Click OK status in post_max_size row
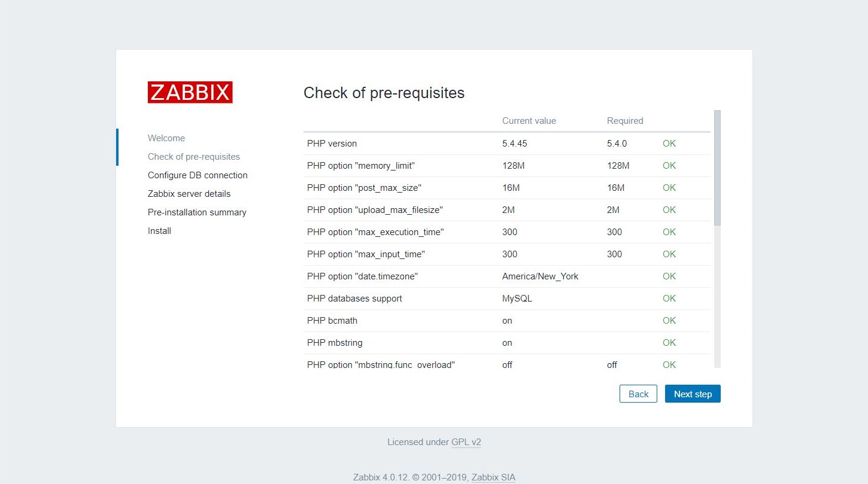868x484 pixels. (669, 188)
